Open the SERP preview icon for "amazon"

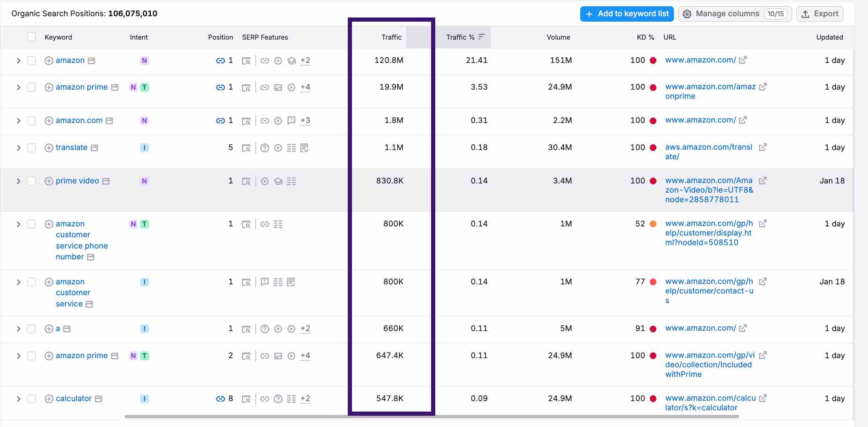tap(246, 61)
